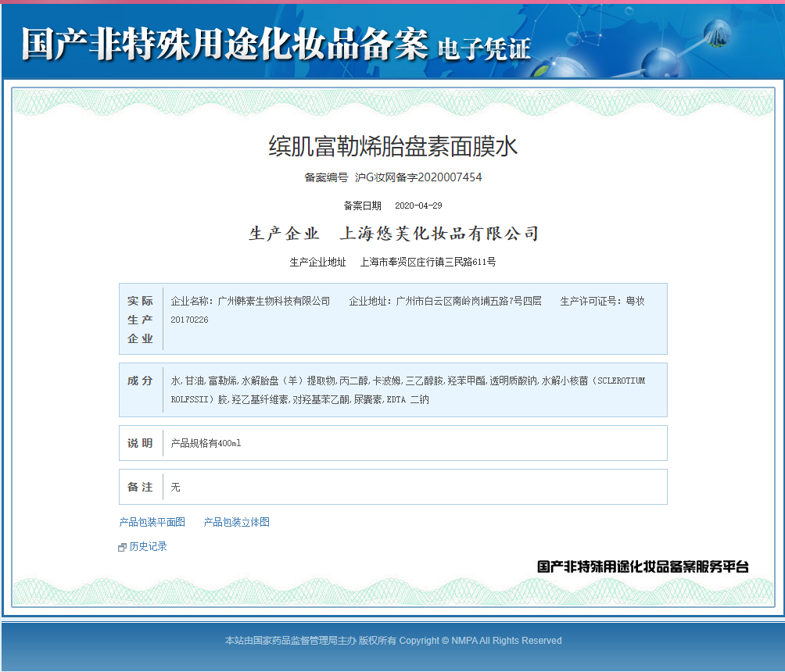Click the NMPA copyright footer text

392,641
